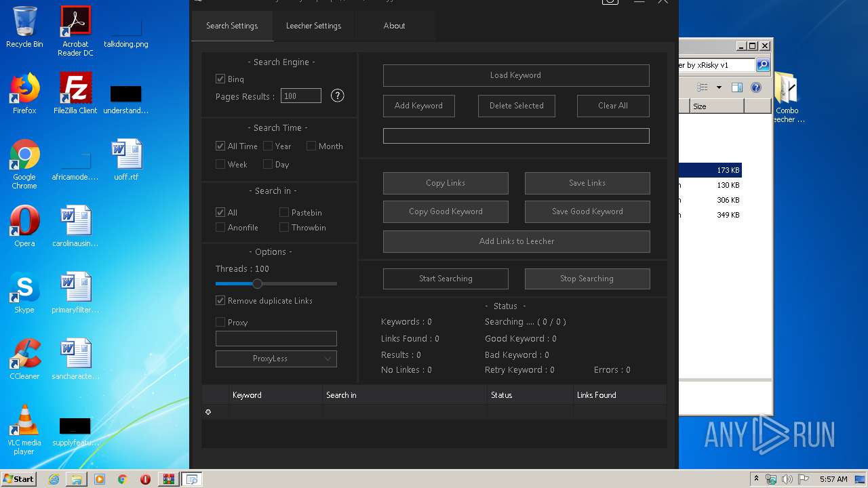Open About tab

(394, 26)
